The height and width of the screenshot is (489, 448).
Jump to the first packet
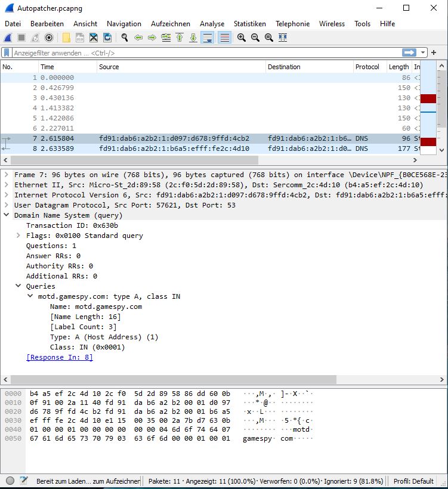[180, 38]
